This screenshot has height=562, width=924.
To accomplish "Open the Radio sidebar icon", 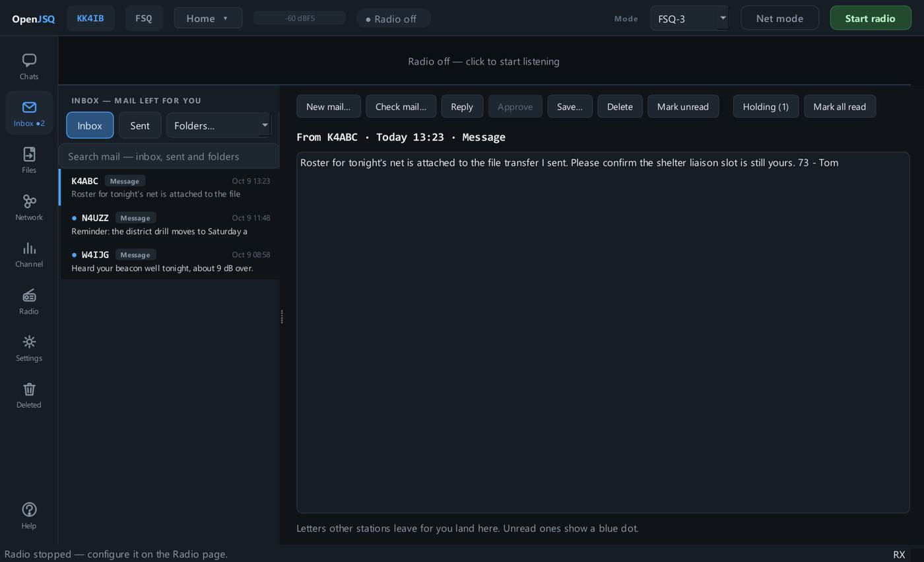I will point(29,300).
